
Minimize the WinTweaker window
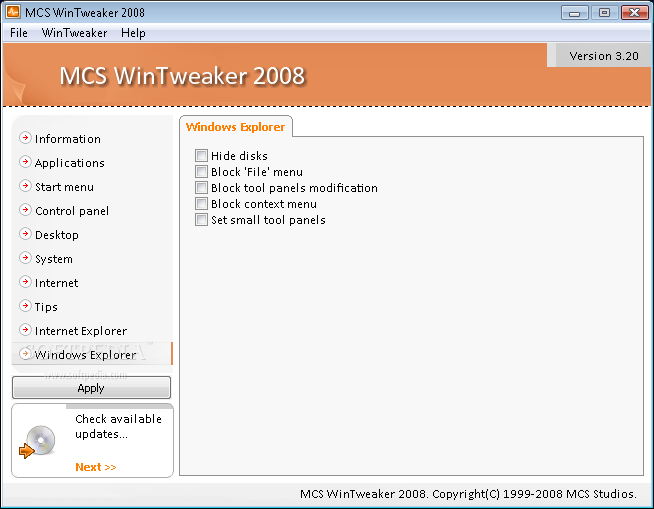(x=574, y=13)
